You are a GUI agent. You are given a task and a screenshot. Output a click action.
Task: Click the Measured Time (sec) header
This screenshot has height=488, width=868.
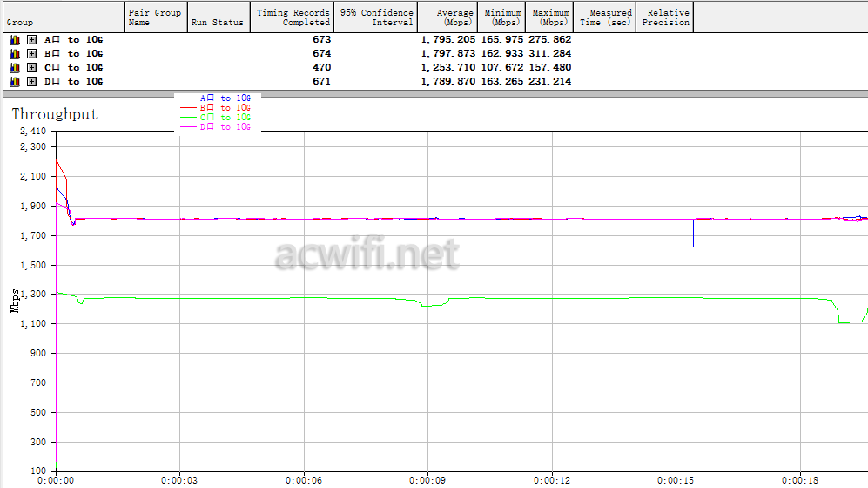604,17
